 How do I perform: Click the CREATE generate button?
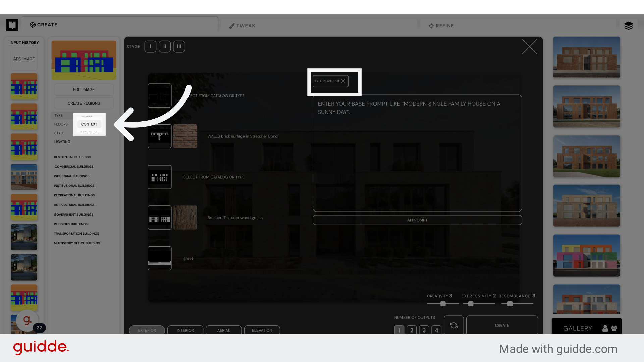502,325
